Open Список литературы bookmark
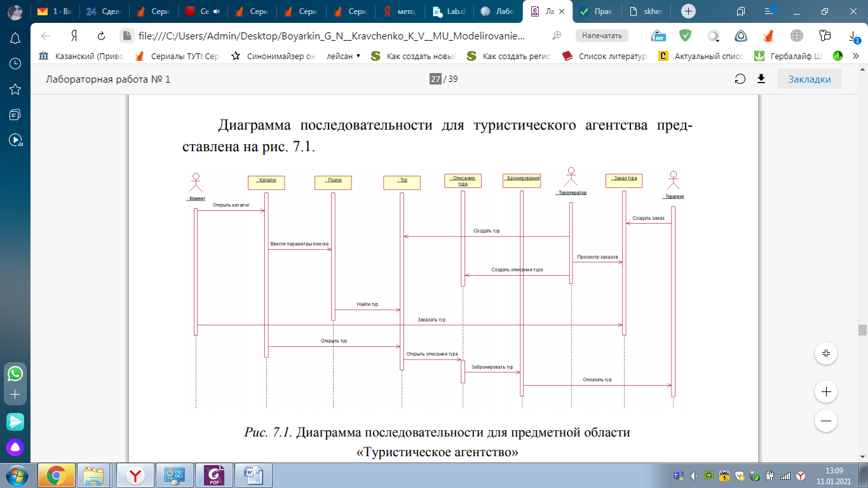868x488 pixels. (x=604, y=56)
